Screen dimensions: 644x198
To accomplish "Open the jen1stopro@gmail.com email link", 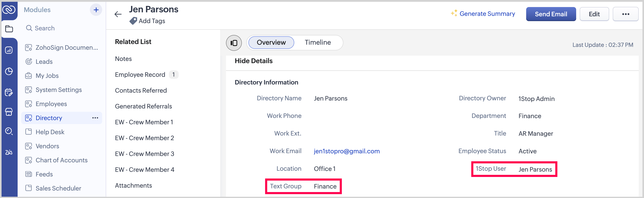I will [346, 151].
